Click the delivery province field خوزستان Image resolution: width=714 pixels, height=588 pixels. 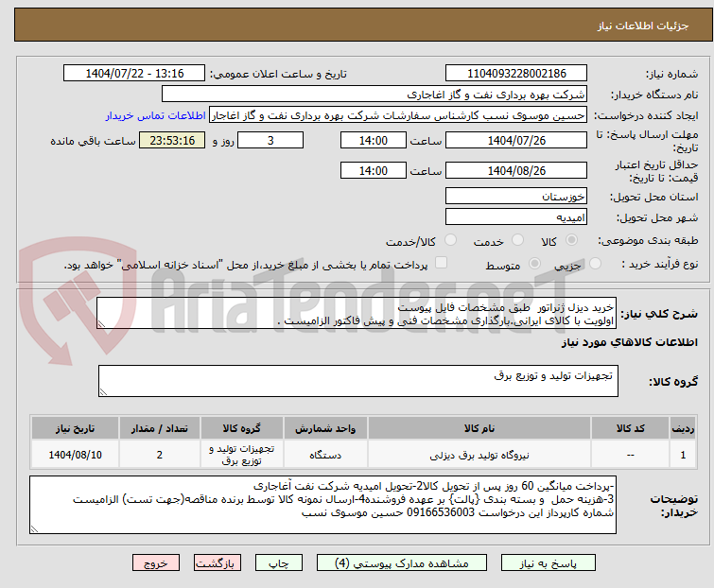point(516,196)
